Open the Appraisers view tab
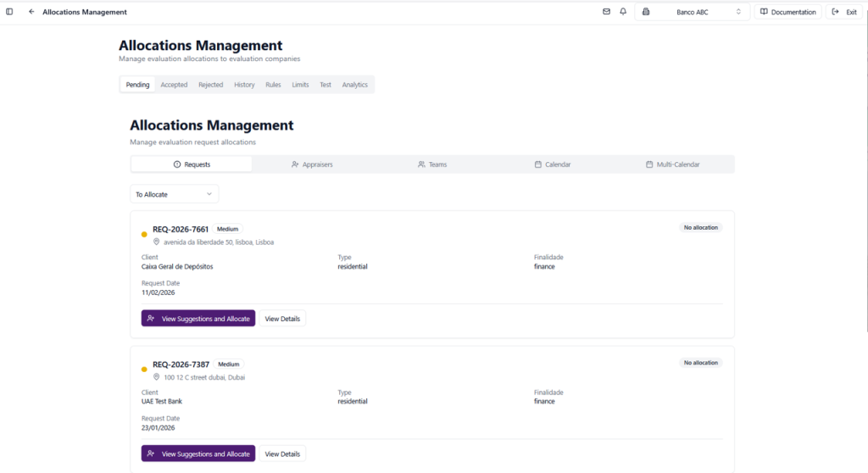The height and width of the screenshot is (473, 868). coord(311,164)
